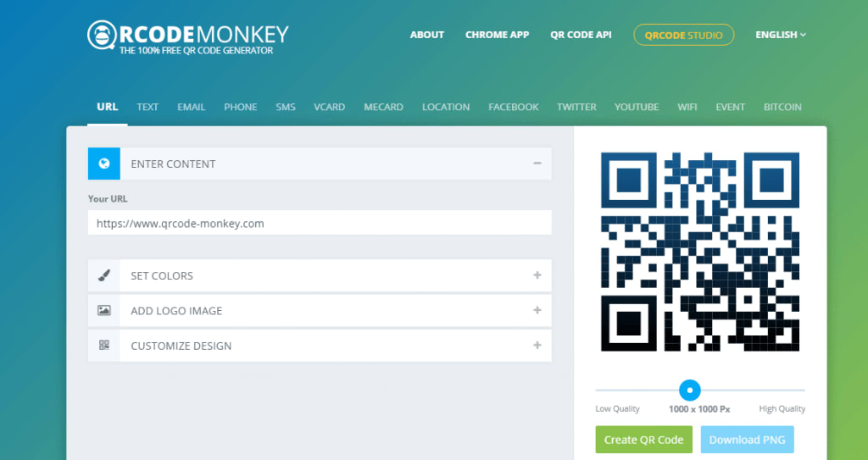Open the About page link
Viewport: 868px width, 460px height.
[x=427, y=35]
